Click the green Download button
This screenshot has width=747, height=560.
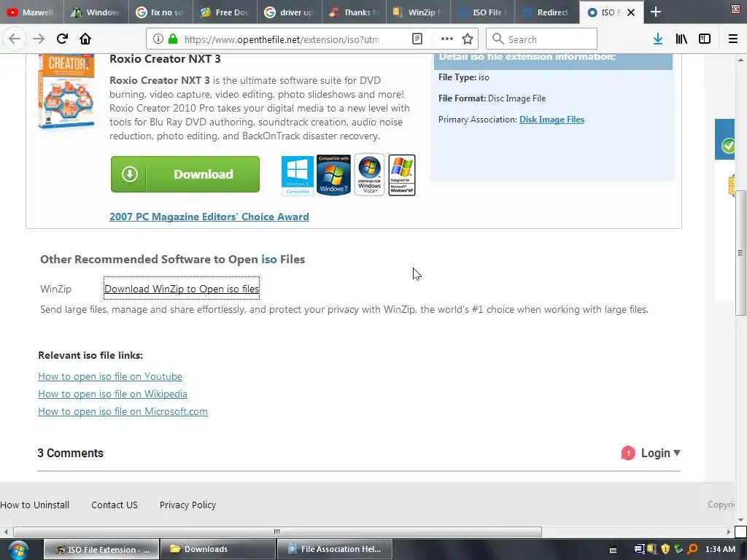(x=185, y=174)
